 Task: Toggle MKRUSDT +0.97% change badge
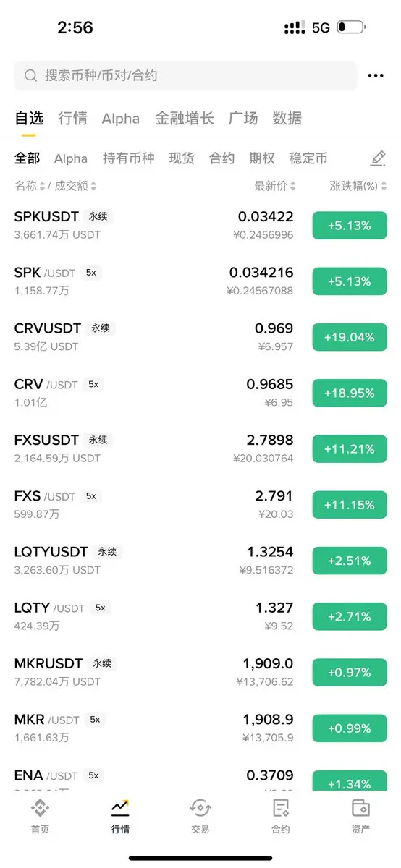pyautogui.click(x=350, y=672)
